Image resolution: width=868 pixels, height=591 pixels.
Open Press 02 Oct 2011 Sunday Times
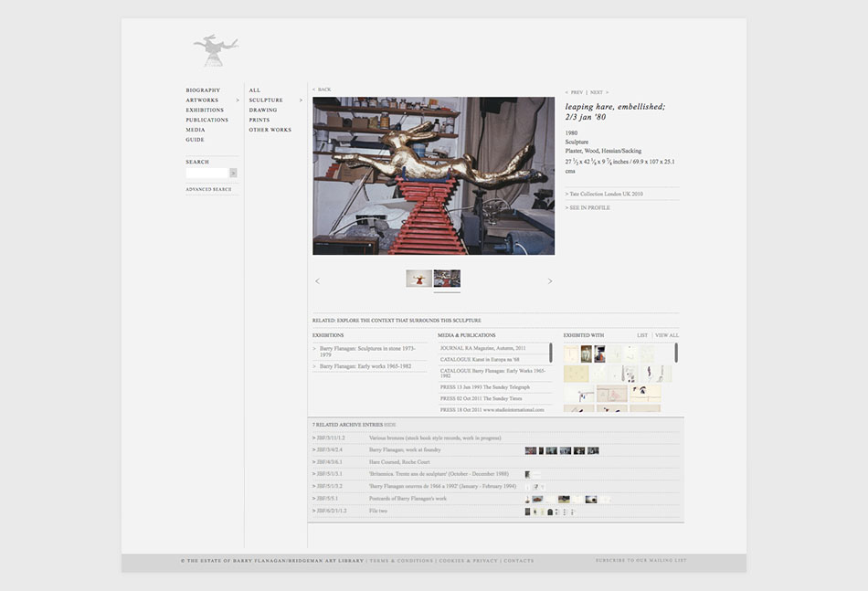click(481, 398)
